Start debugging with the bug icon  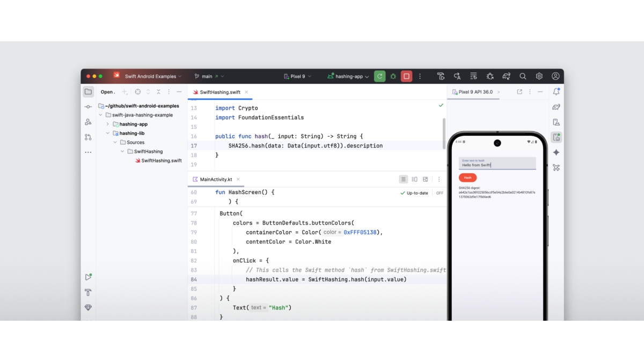pyautogui.click(x=393, y=76)
